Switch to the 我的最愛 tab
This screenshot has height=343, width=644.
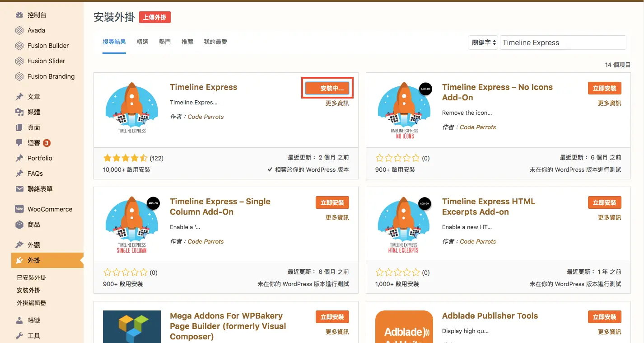215,42
